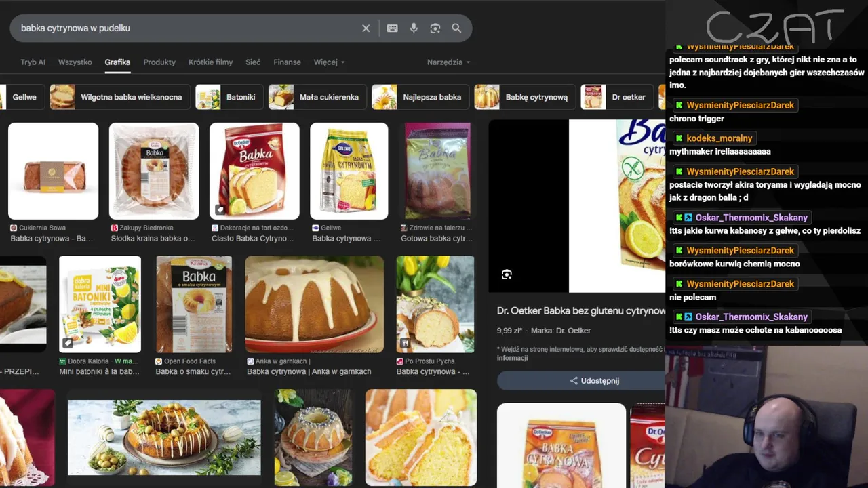
Task: Open Po Prostu Pycha babka thumbnail
Action: point(435,304)
